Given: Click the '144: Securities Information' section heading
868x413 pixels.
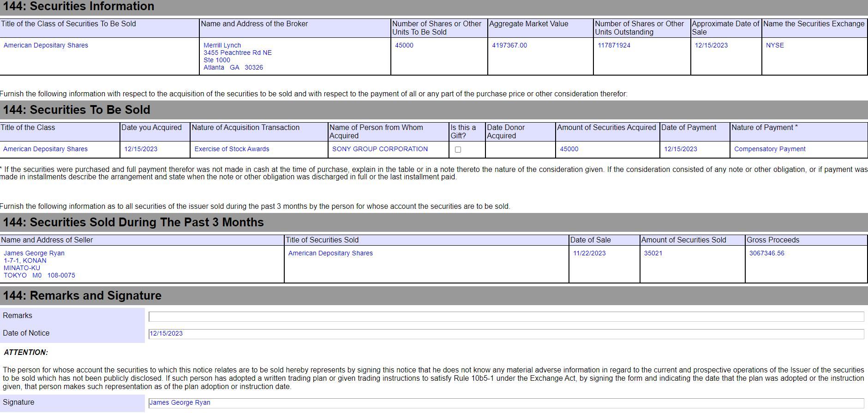Looking at the screenshot, I should click(x=78, y=6).
